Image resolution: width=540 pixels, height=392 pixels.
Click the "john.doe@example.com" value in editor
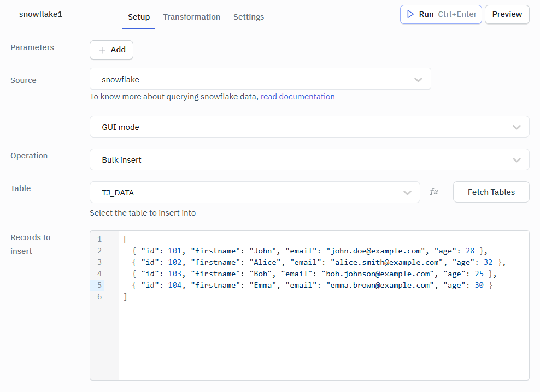375,251
